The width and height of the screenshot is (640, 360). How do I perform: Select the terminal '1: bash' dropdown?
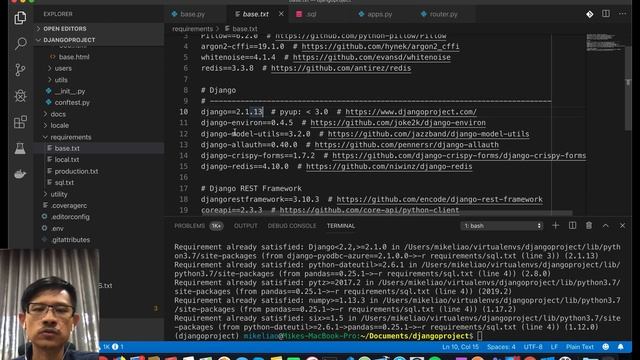coord(502,226)
